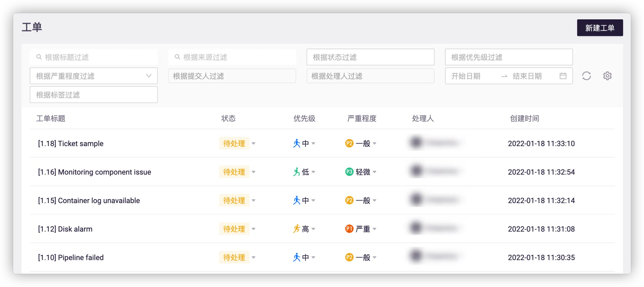Click the running priority icon for Disk alarm
644x287 pixels.
pyautogui.click(x=296, y=229)
